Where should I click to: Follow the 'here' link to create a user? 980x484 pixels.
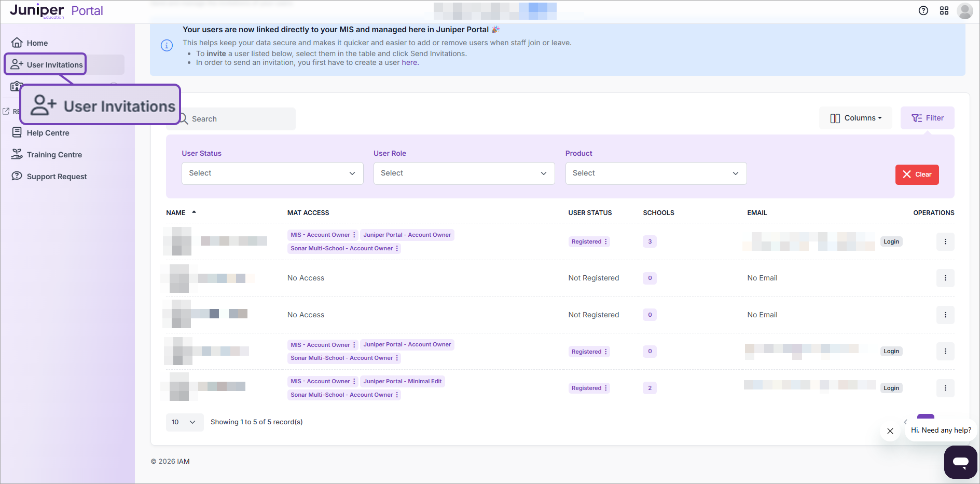click(409, 62)
